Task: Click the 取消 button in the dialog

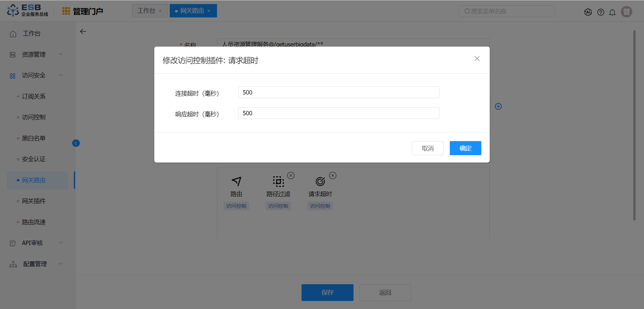Action: click(428, 148)
